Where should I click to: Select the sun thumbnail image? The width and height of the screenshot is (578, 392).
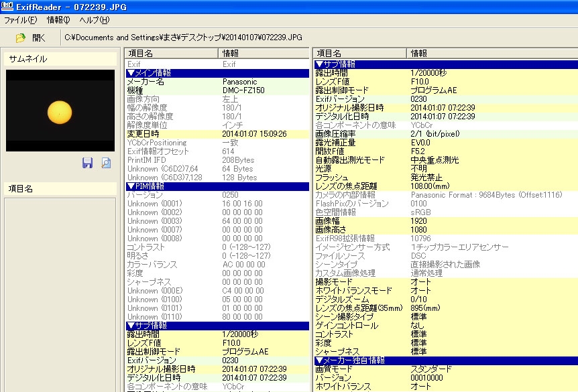[x=60, y=111]
